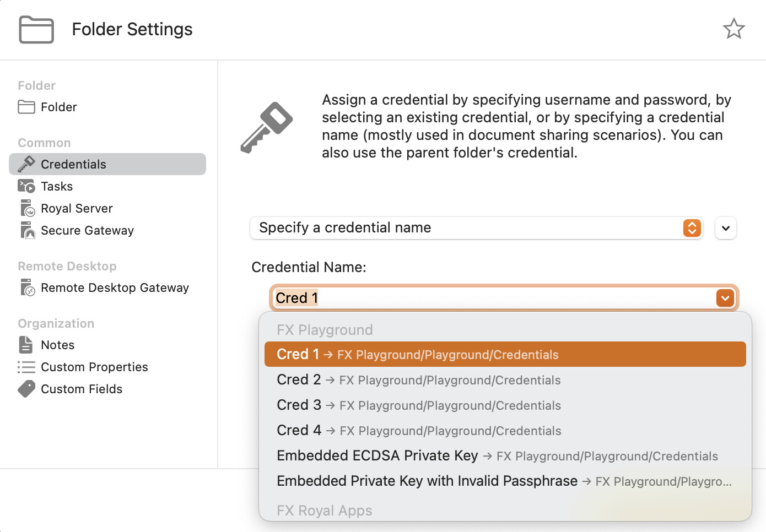Click the Remote Desktop Gateway icon
The width and height of the screenshot is (766, 532).
click(27, 287)
